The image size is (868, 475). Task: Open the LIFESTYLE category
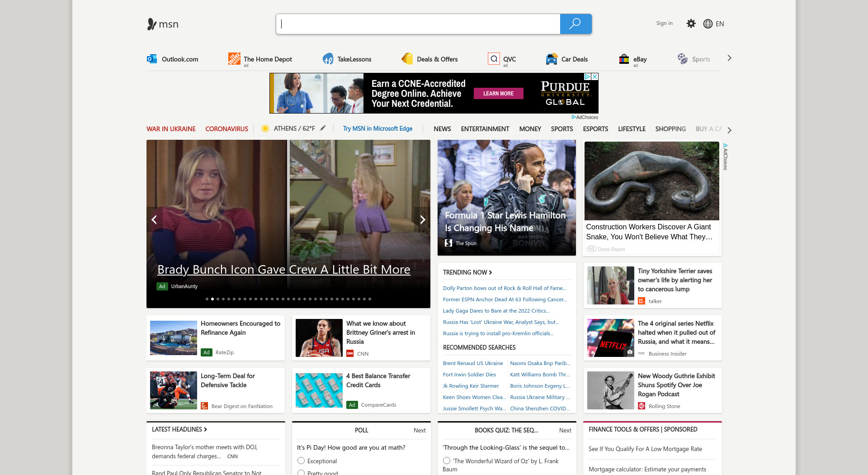tap(632, 128)
